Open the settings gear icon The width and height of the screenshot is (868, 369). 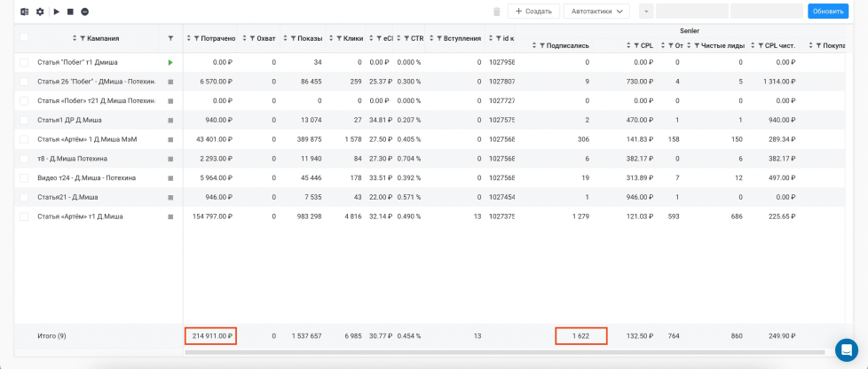40,12
